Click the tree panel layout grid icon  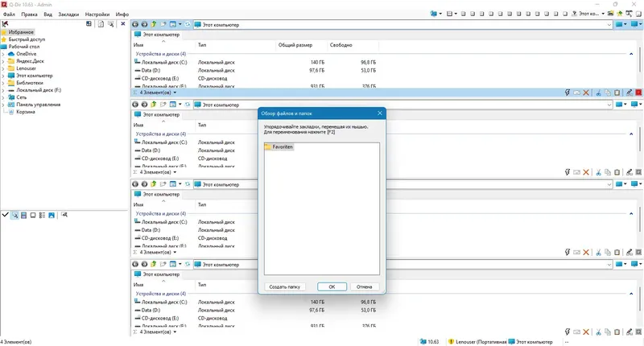click(x=89, y=24)
